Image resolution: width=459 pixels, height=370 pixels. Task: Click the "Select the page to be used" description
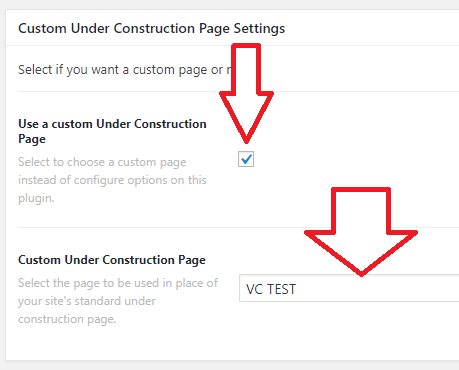pyautogui.click(x=118, y=283)
